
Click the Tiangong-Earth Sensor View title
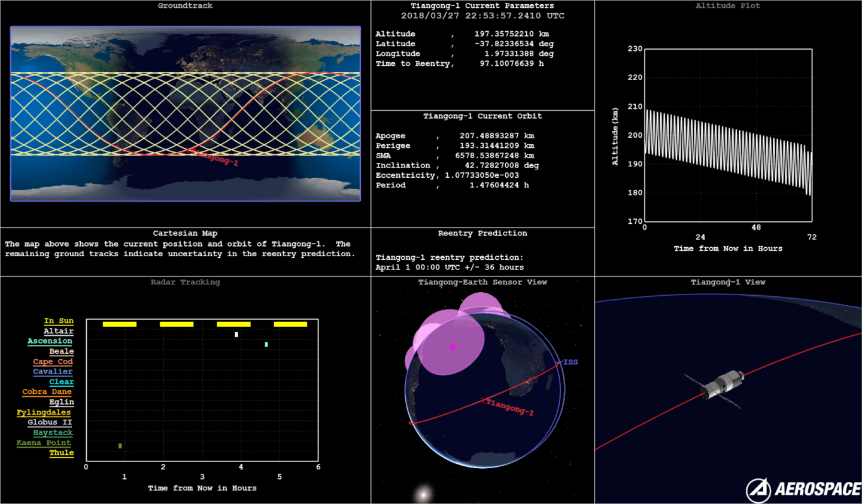[482, 282]
